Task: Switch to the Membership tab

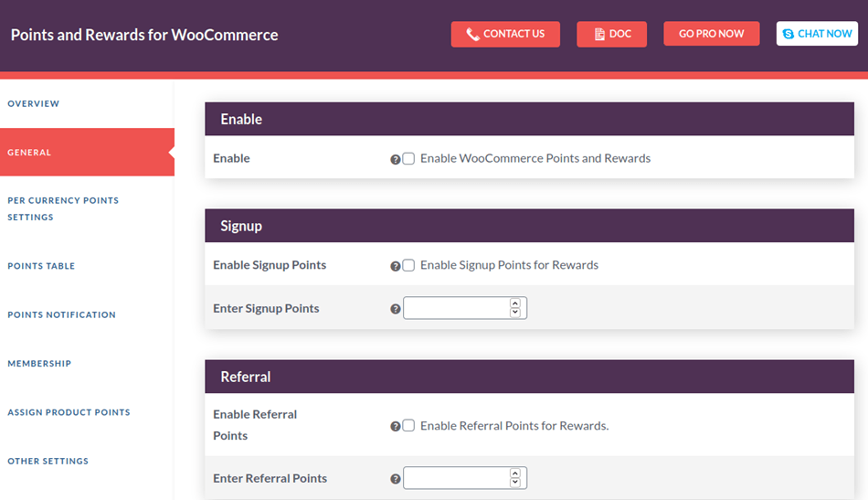Action: tap(39, 363)
